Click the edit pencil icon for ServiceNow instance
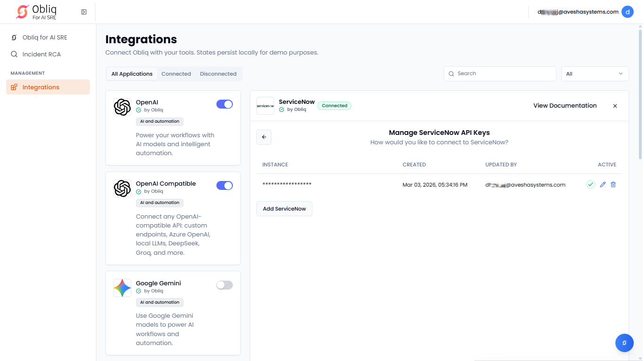 pos(603,185)
